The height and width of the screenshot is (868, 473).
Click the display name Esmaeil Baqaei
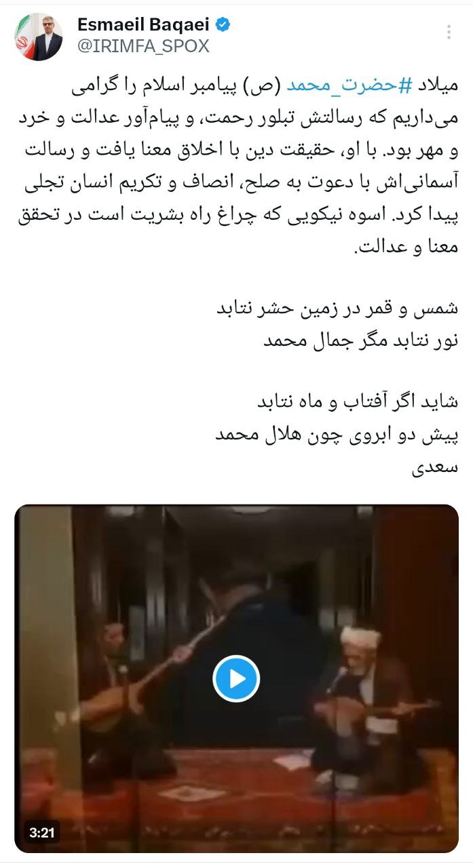click(x=143, y=26)
